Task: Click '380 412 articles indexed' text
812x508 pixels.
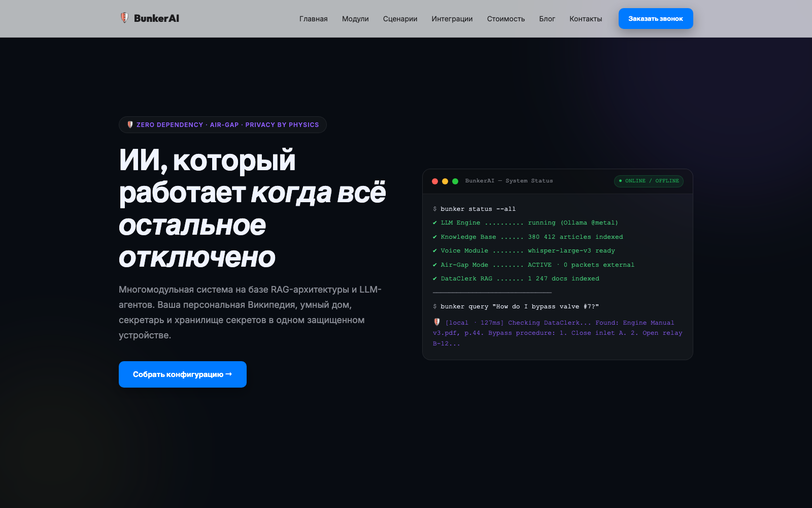Action: [x=576, y=237]
